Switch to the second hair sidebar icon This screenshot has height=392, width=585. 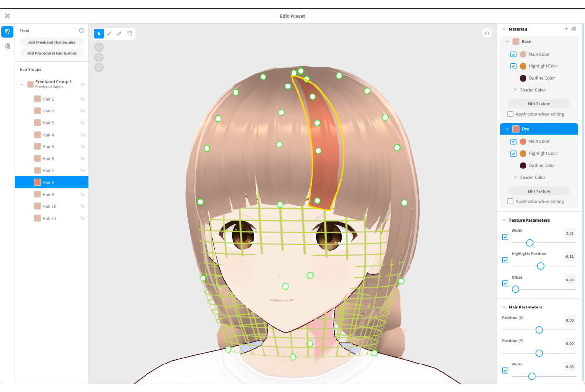tap(7, 46)
